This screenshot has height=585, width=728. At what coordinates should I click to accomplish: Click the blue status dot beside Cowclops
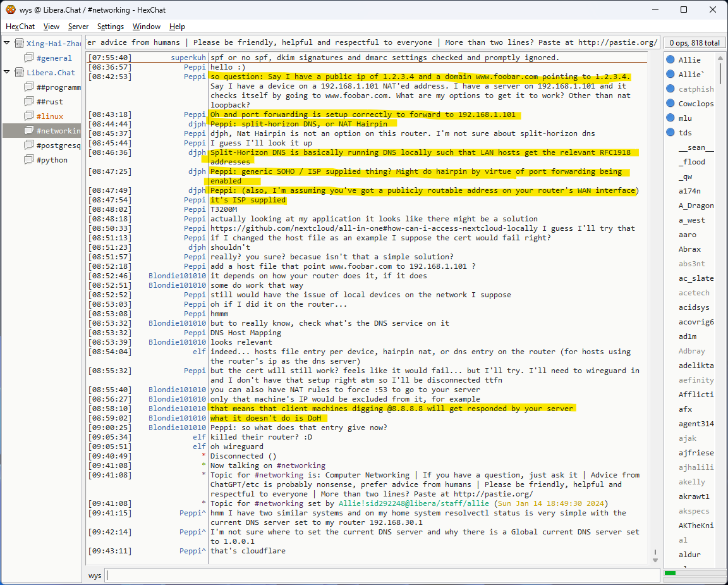[x=670, y=104]
